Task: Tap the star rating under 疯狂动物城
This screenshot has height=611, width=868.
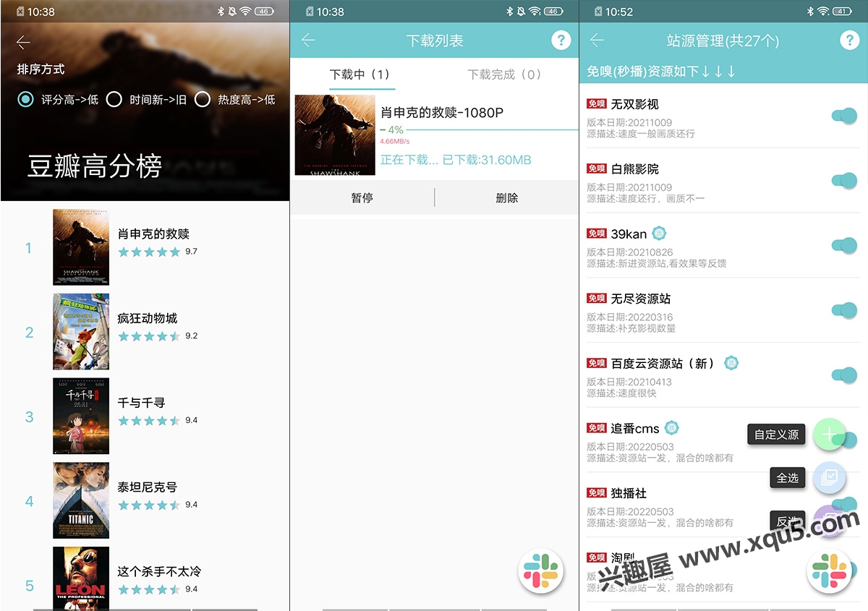Action: 149,336
